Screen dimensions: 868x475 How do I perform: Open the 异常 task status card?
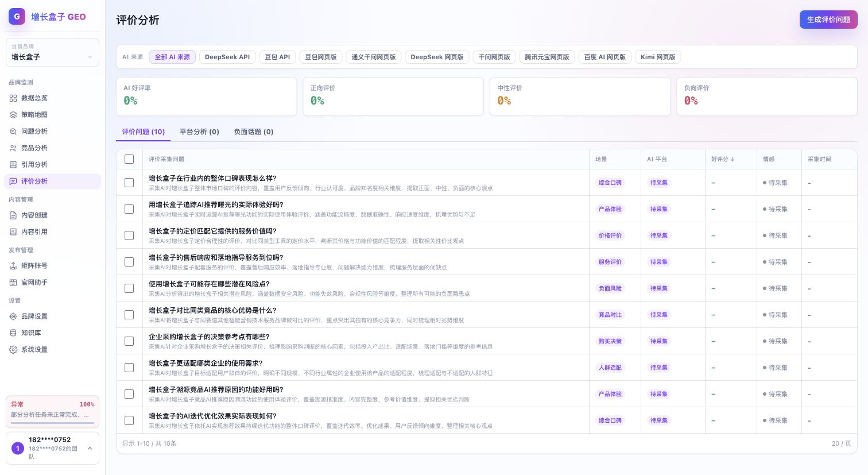point(52,412)
